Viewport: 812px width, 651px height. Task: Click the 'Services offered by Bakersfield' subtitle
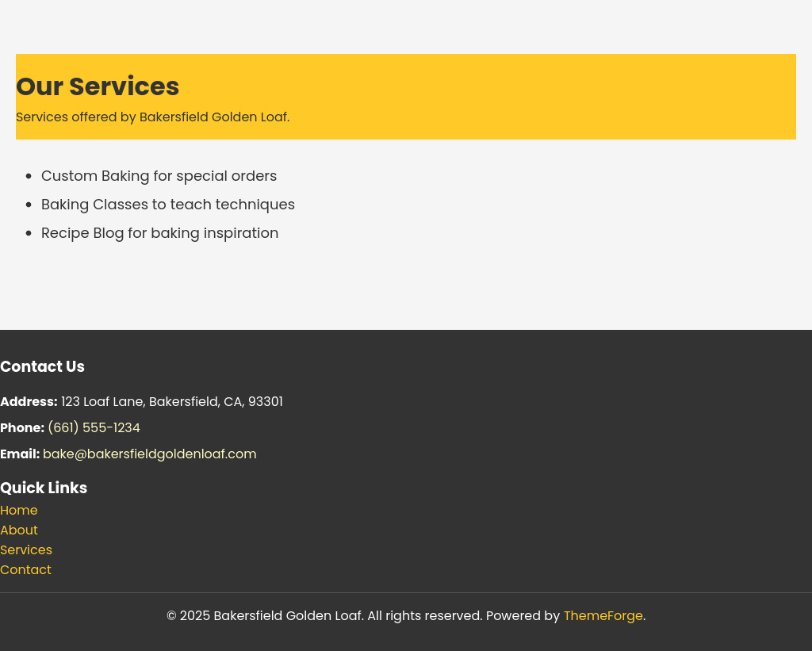pyautogui.click(x=152, y=117)
